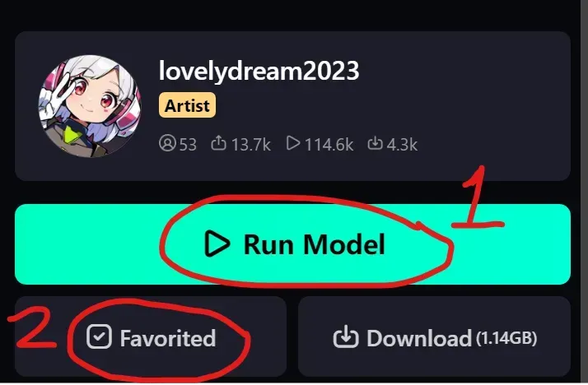Run the model with the green button

tap(292, 244)
